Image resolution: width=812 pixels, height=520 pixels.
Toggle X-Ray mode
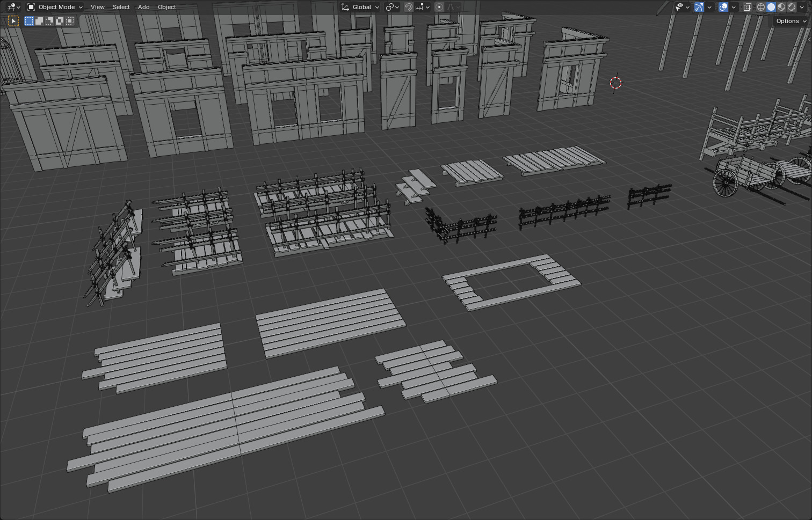point(747,7)
